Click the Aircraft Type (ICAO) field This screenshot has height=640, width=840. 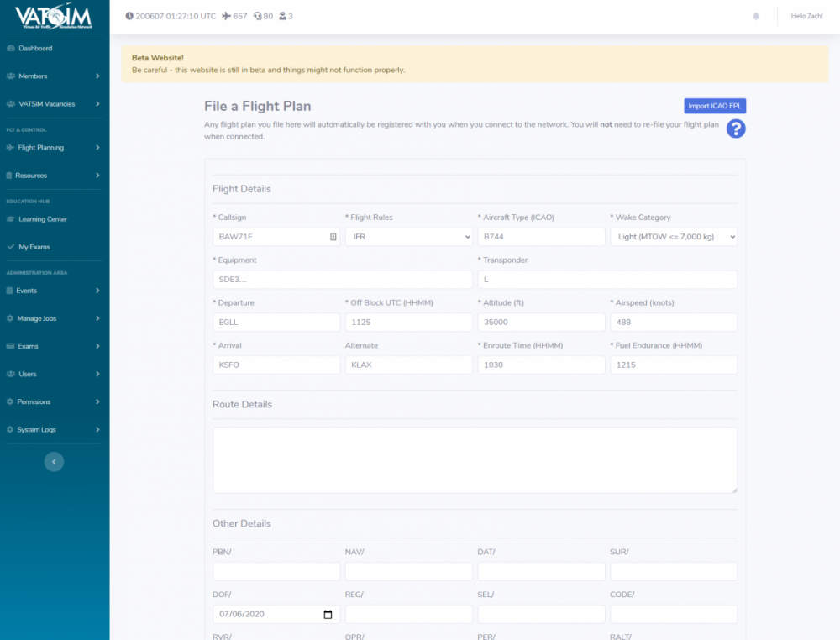[x=541, y=237]
